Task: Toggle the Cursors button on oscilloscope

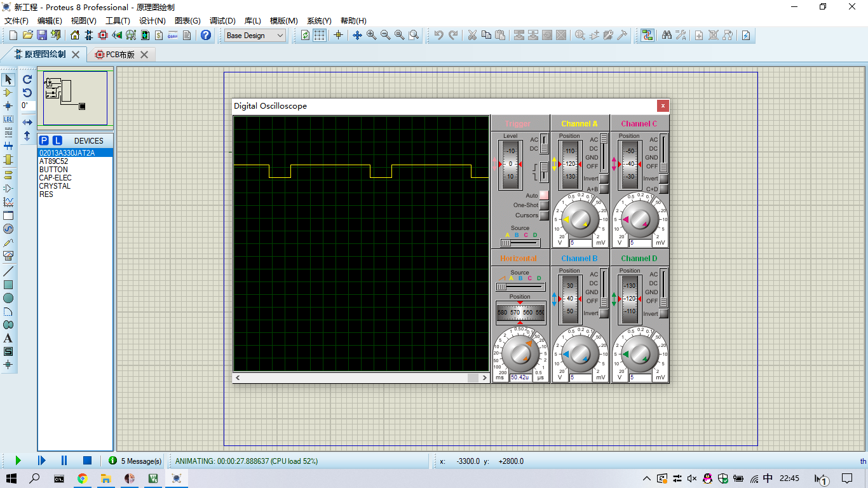Action: tap(543, 215)
